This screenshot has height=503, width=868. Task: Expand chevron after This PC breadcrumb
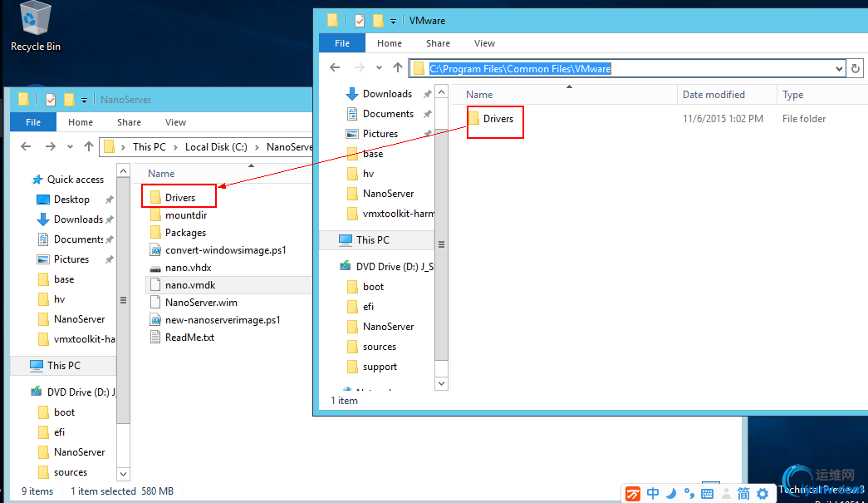[x=175, y=147]
